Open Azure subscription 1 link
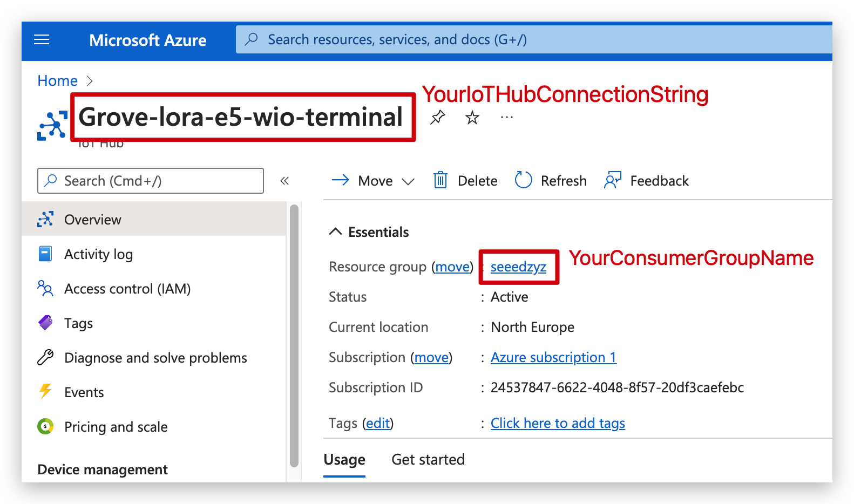The height and width of the screenshot is (504, 854). pyautogui.click(x=553, y=357)
